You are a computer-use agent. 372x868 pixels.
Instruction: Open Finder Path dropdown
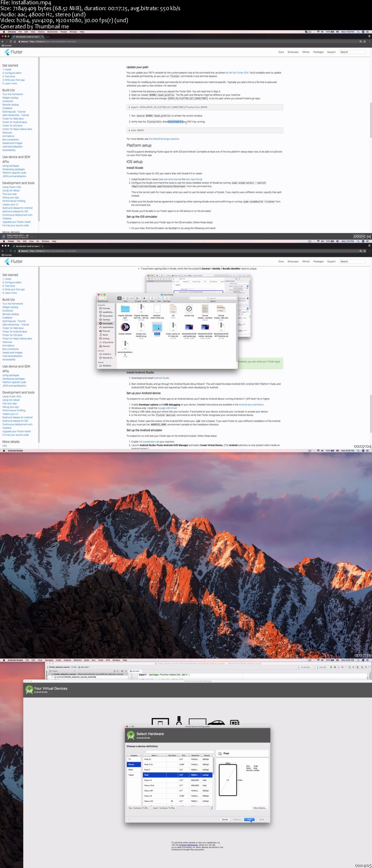point(159,298)
